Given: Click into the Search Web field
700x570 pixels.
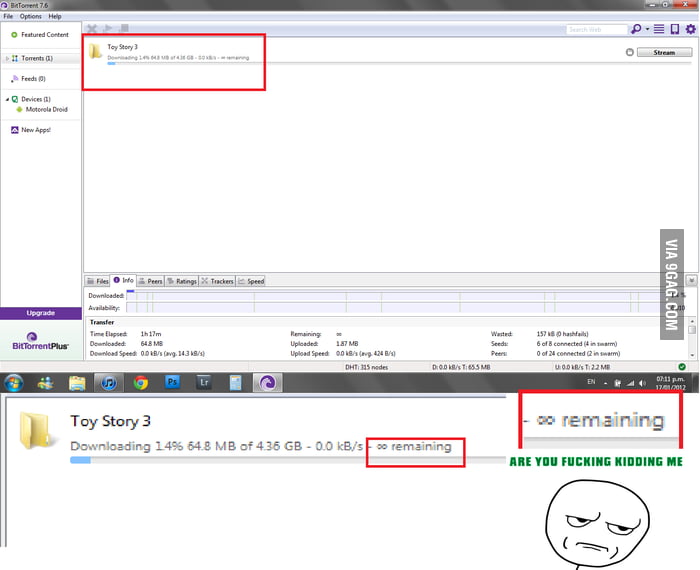Looking at the screenshot, I should 595,29.
